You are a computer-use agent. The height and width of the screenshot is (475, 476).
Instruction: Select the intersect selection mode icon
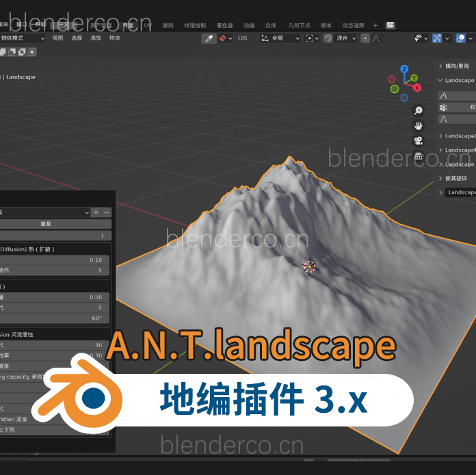tap(32, 52)
